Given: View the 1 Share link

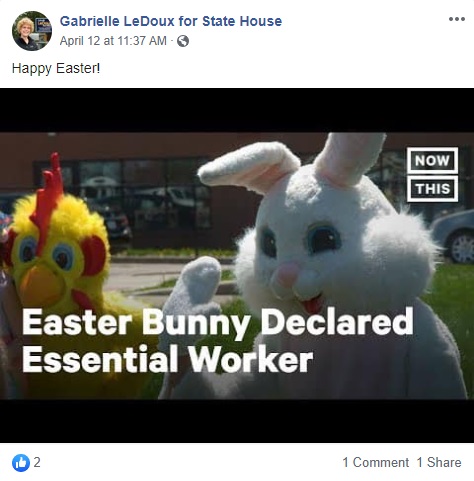Looking at the screenshot, I should coord(439,463).
